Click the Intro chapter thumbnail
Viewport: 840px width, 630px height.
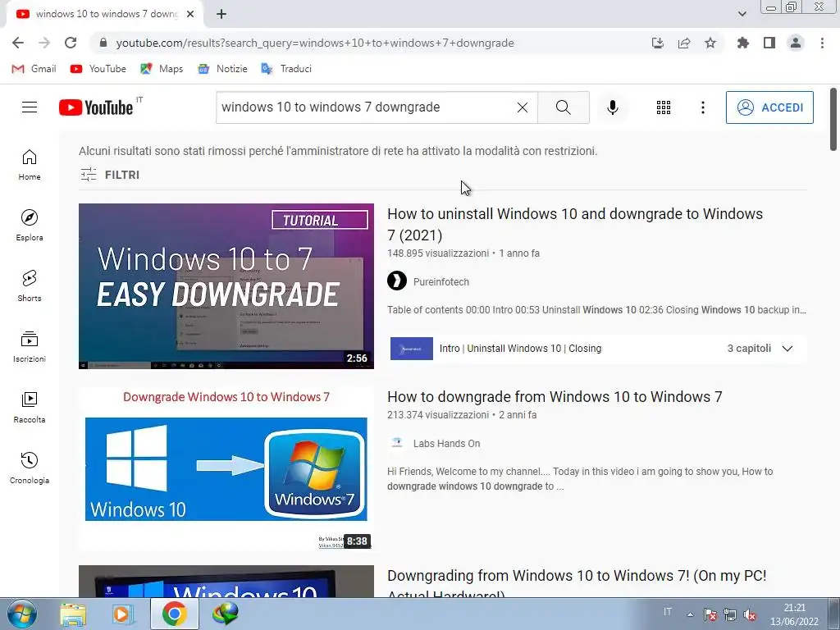coord(412,348)
